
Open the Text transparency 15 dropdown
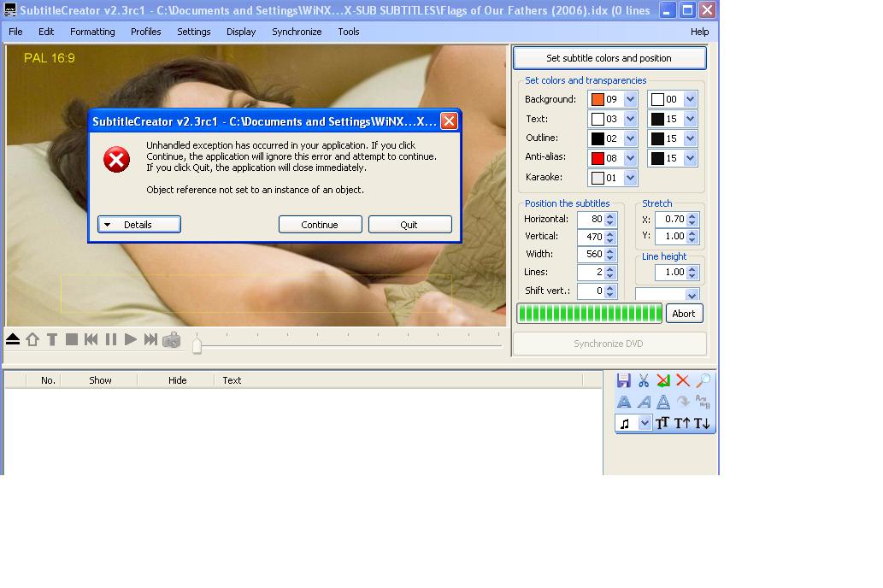[691, 119]
